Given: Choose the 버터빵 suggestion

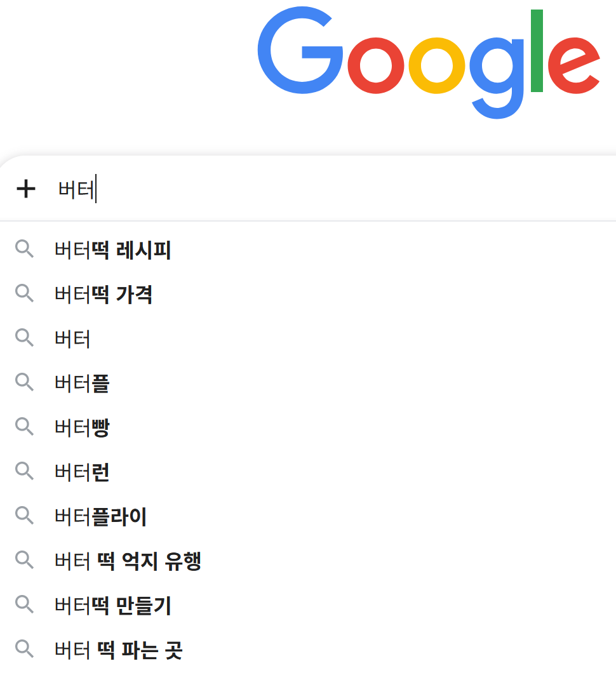Looking at the screenshot, I should [x=82, y=429].
